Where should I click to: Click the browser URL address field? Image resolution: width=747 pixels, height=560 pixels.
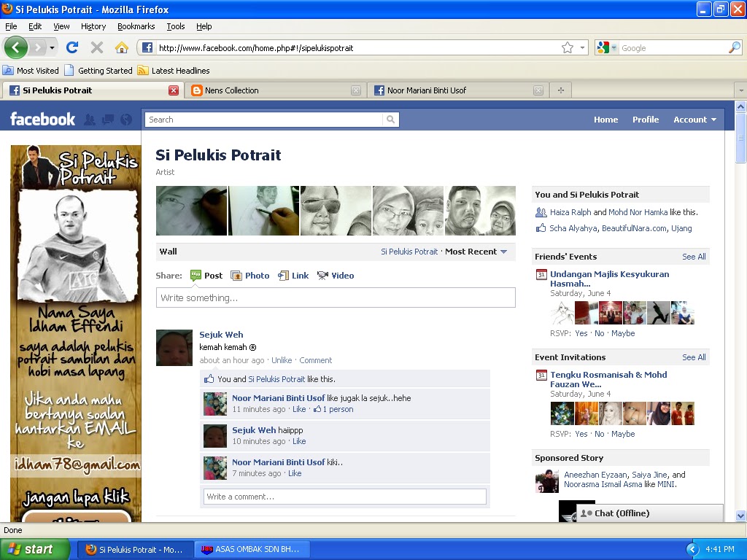point(356,47)
